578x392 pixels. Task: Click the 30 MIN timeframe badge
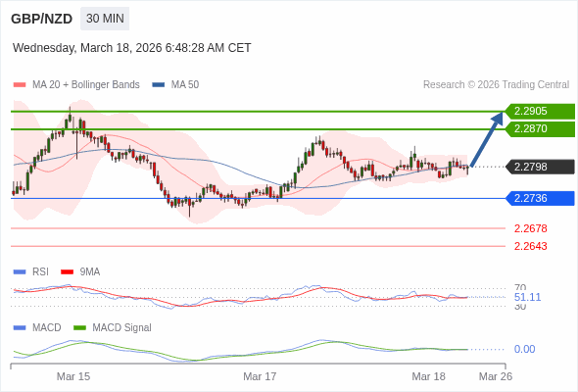click(x=105, y=19)
